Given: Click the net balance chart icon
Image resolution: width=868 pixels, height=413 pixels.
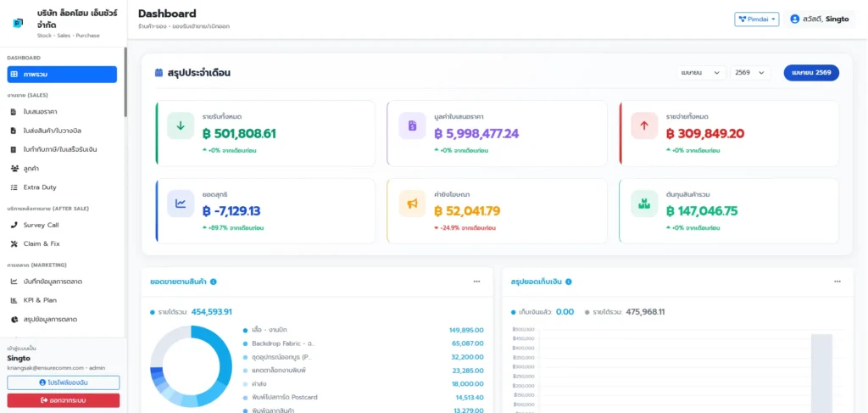Looking at the screenshot, I should tap(181, 204).
